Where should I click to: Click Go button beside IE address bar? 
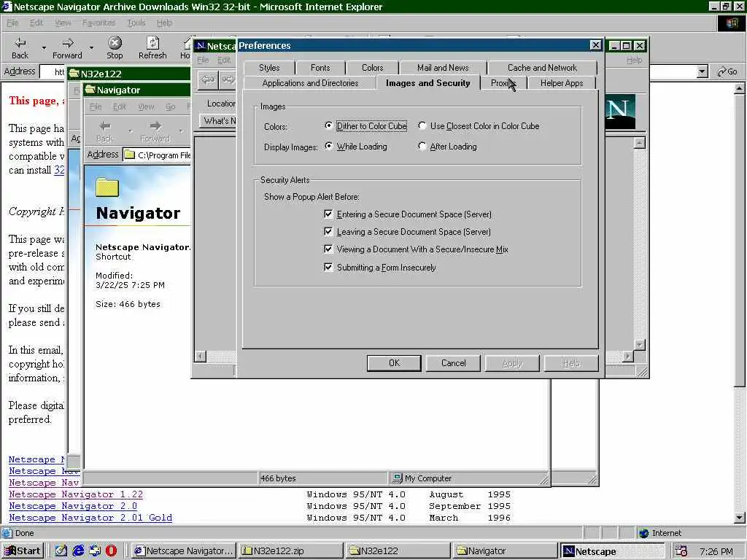pyautogui.click(x=727, y=72)
